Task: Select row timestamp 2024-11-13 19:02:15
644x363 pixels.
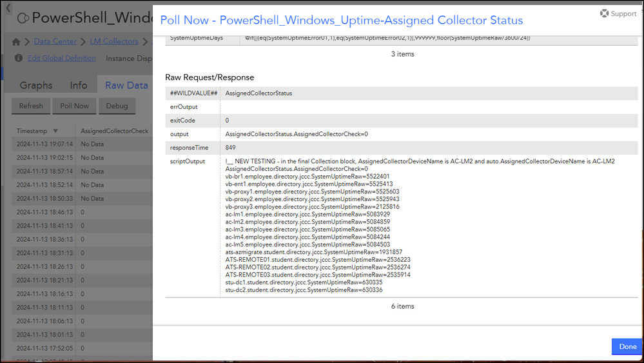Action: point(44,158)
